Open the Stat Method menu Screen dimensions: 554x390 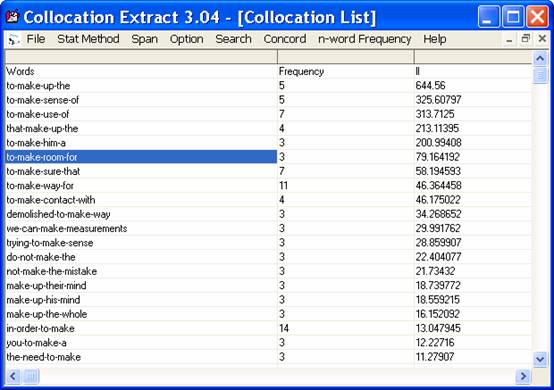[88, 39]
